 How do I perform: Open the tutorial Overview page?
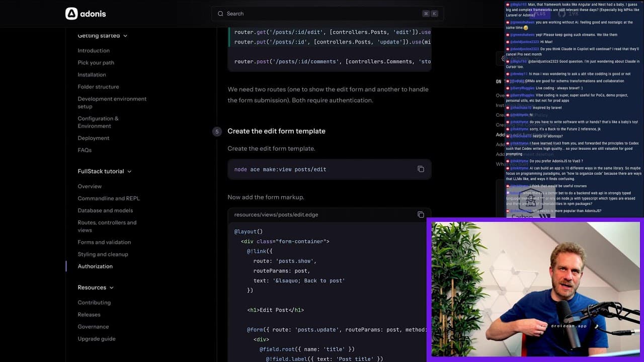coord(90,187)
